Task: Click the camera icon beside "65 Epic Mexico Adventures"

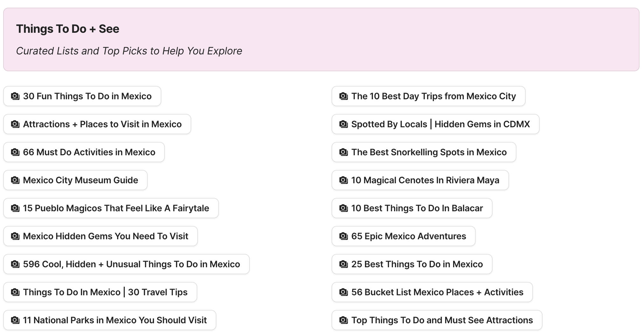Action: tap(343, 236)
